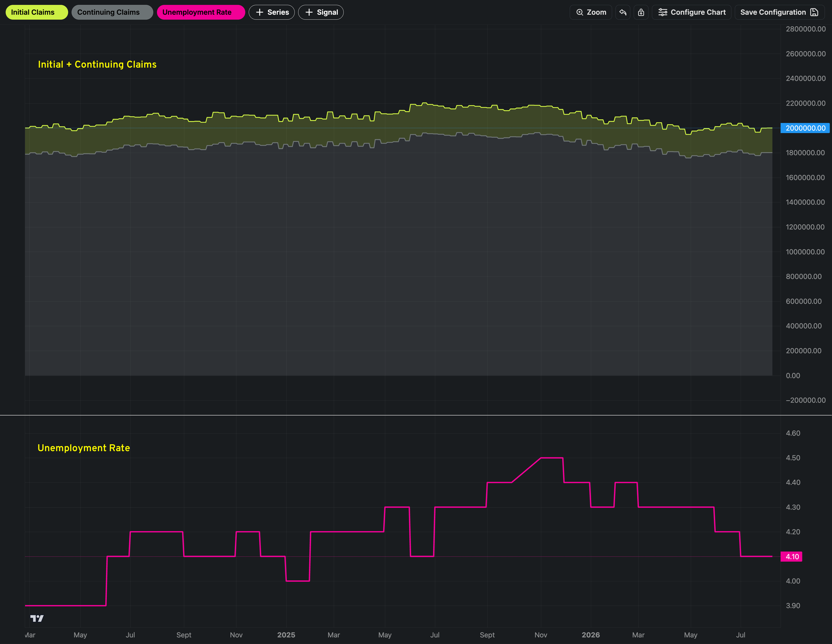The image size is (832, 644).
Task: Click the 2600000.00 axis label
Action: click(806, 54)
